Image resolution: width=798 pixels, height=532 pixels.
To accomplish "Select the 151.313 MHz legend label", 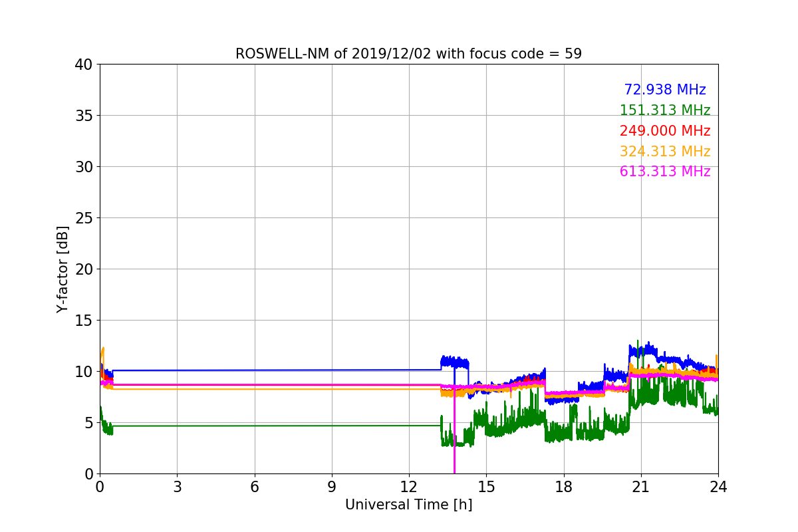I will (665, 110).
